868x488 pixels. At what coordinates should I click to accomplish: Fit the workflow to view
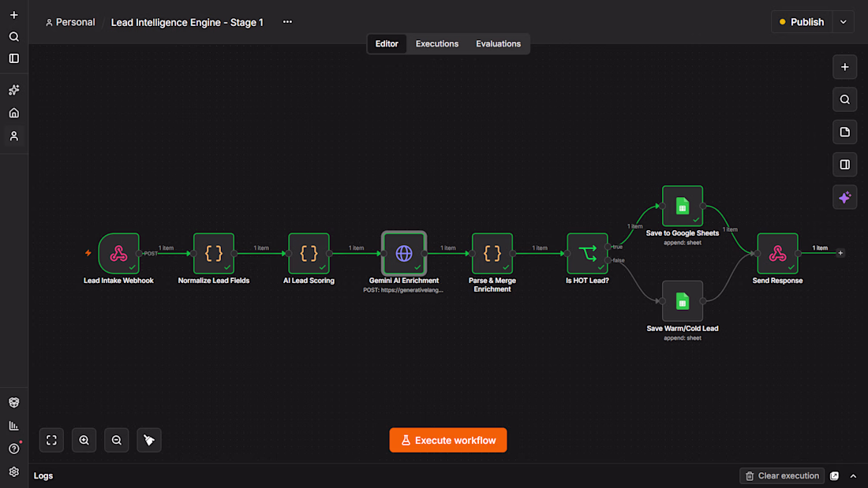[x=51, y=441]
